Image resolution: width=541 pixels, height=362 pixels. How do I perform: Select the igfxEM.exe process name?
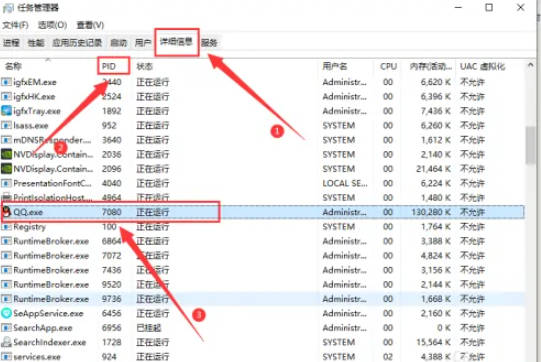tap(35, 82)
